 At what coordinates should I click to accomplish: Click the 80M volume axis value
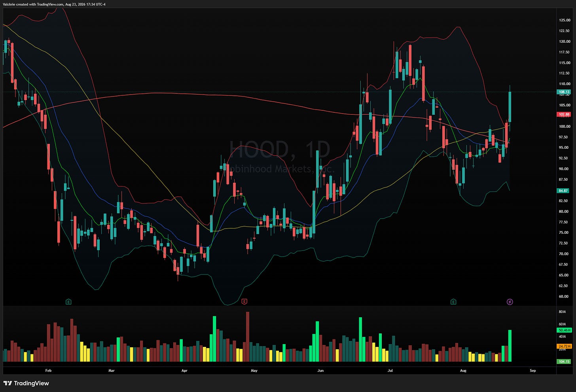click(x=562, y=312)
